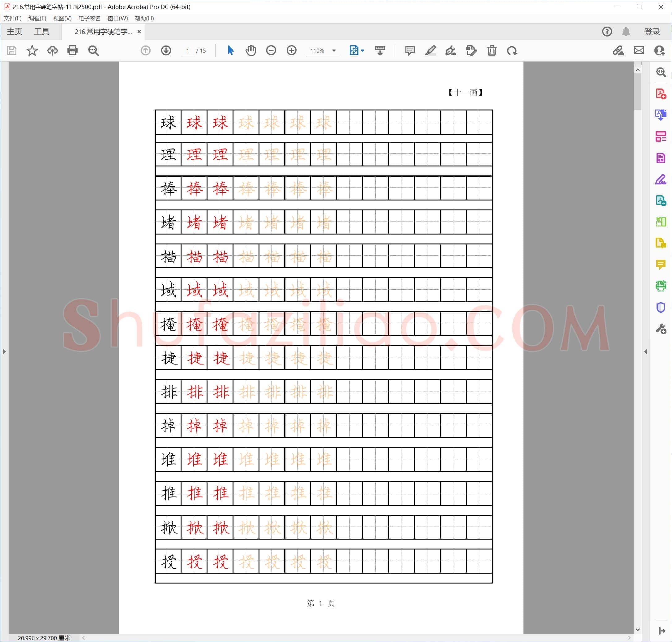
Task: Click the Save file icon
Action: 12,51
